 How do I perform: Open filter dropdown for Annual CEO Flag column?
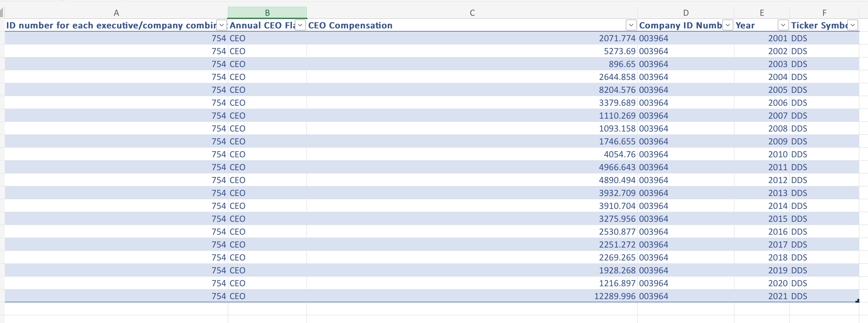300,25
